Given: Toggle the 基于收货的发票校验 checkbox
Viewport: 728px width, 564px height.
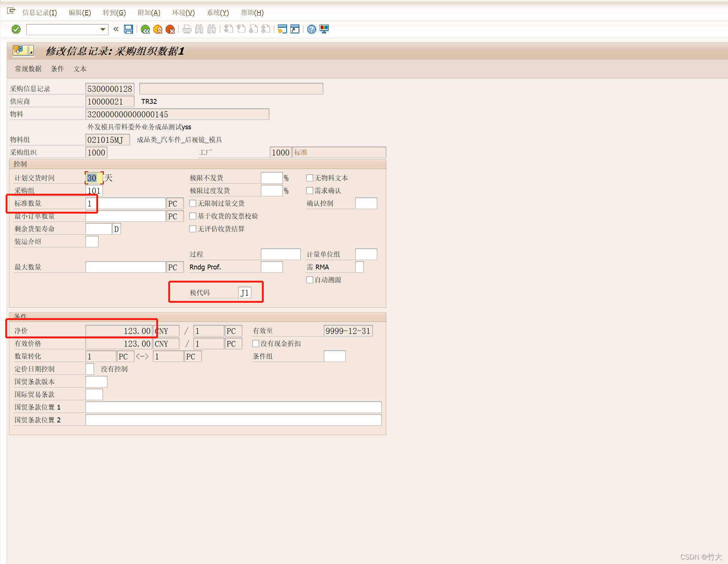Looking at the screenshot, I should 193,216.
